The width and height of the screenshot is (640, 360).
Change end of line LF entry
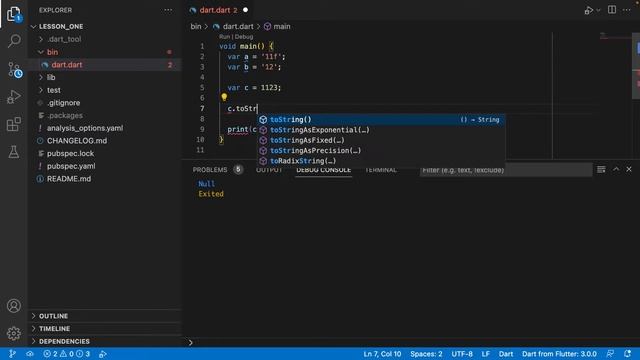coord(486,354)
